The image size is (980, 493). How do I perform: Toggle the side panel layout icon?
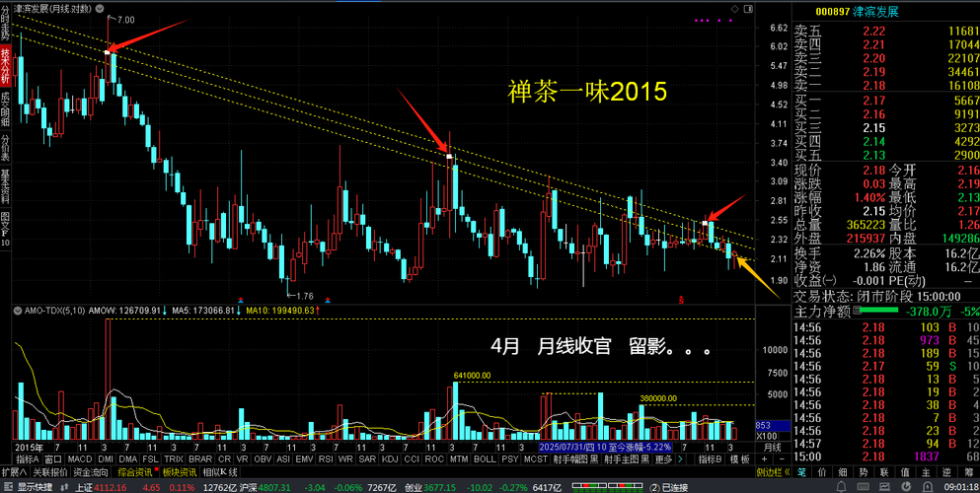point(747,9)
